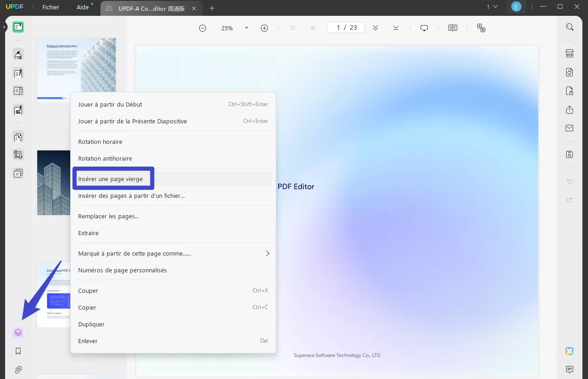The height and width of the screenshot is (379, 588).
Task: Click the Save as other disk icon
Action: click(569, 154)
